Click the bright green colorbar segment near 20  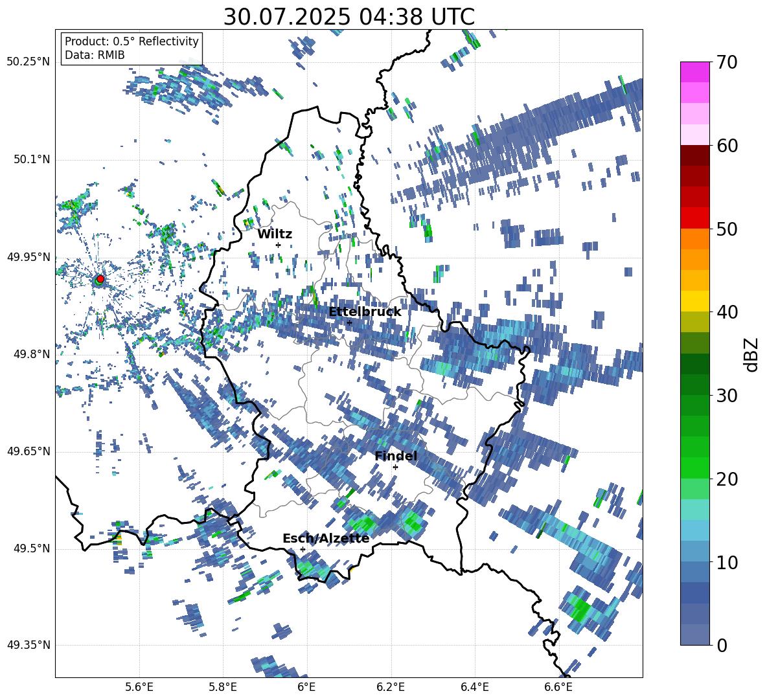point(694,468)
